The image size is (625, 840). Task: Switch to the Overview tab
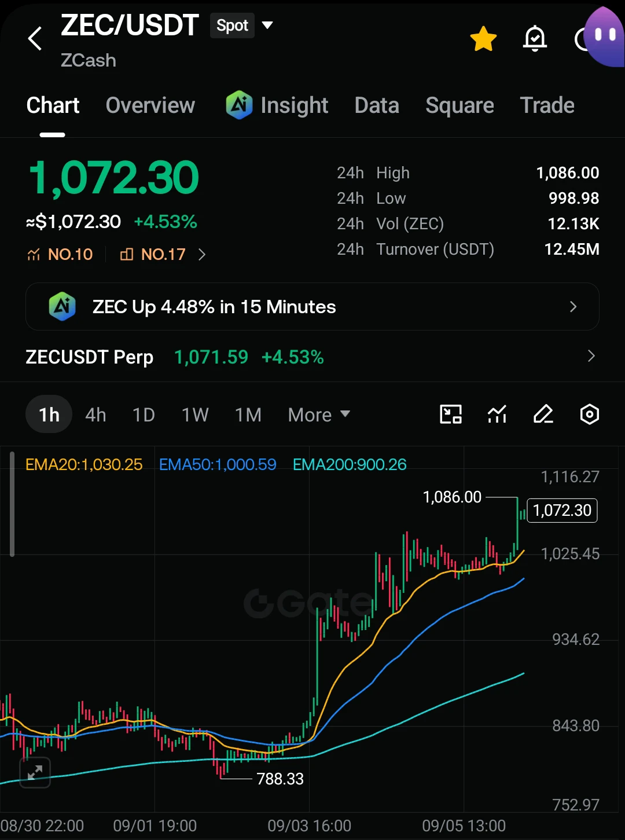coord(150,105)
